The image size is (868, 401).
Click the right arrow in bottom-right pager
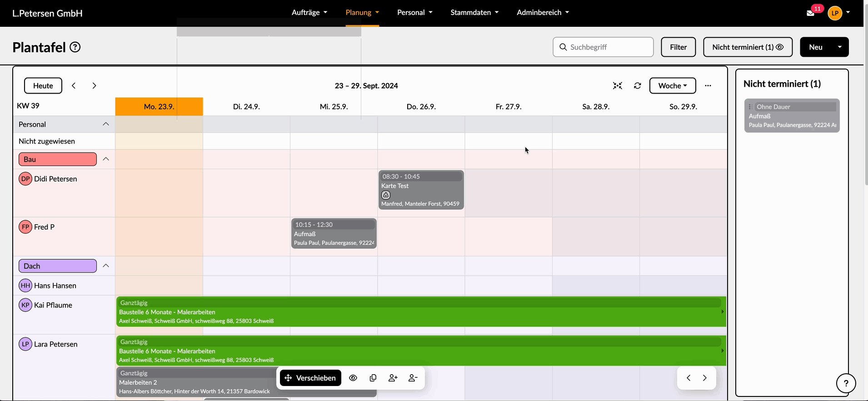705,378
